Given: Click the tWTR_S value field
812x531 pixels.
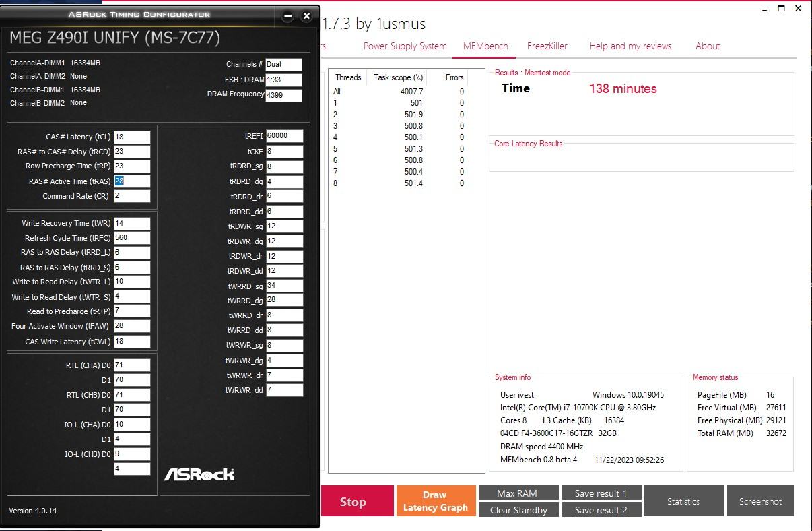Looking at the screenshot, I should tap(132, 296).
